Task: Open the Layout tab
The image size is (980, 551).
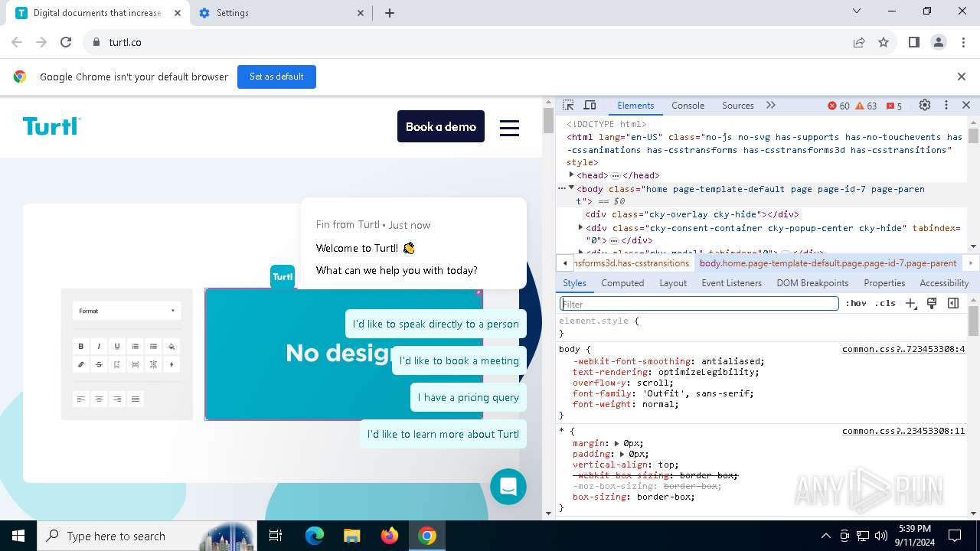Action: point(673,283)
